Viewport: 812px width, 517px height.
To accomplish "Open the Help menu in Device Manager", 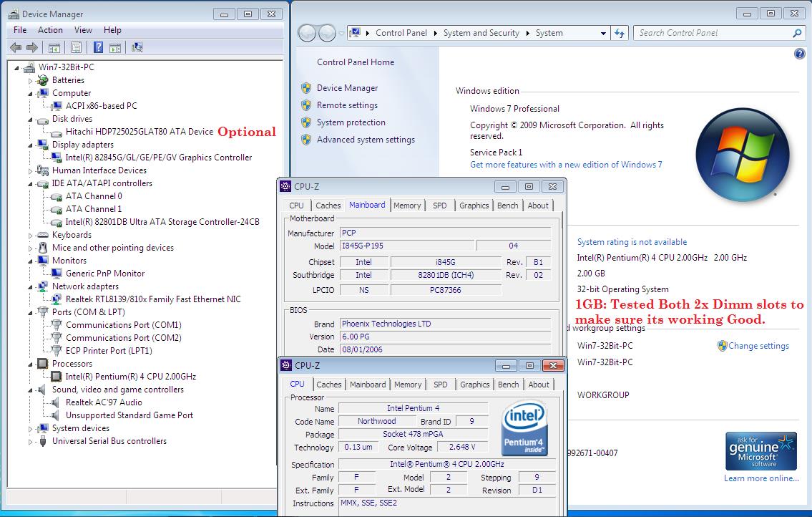I will pos(112,30).
